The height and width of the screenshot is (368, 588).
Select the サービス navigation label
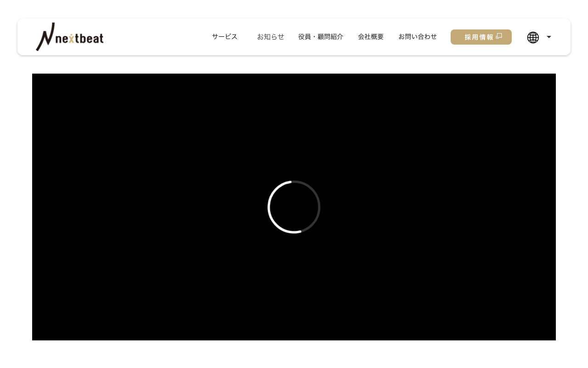pyautogui.click(x=225, y=37)
